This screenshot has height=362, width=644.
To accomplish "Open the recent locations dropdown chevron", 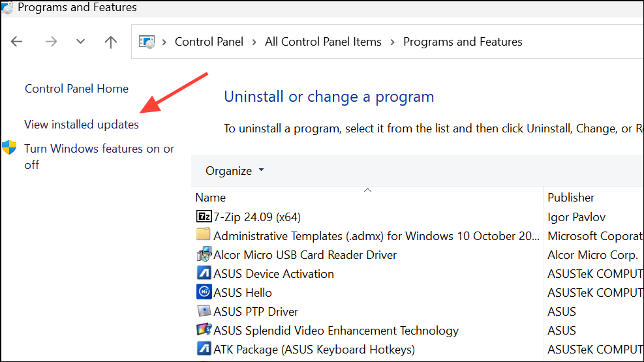I will point(80,42).
